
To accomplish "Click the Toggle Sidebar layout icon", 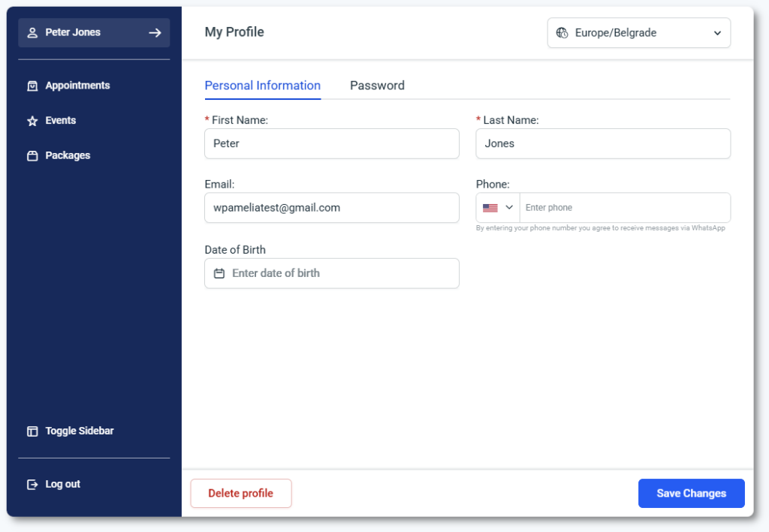I will pos(32,431).
